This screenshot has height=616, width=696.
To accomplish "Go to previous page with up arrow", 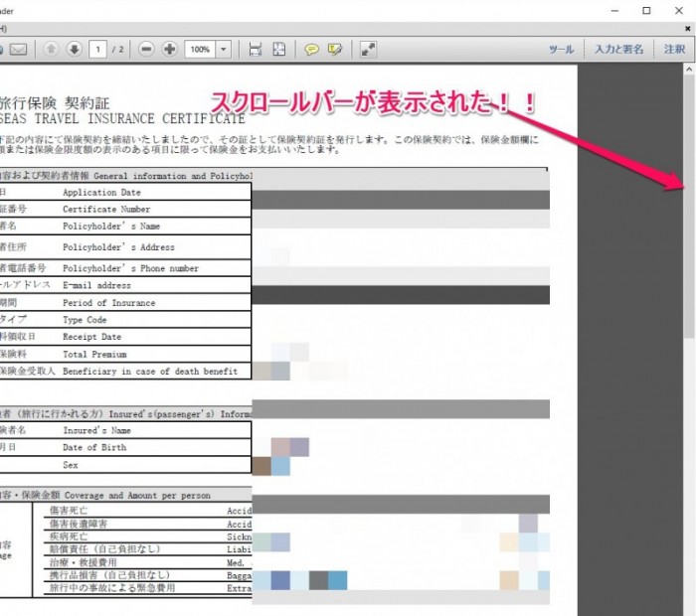I will pyautogui.click(x=51, y=50).
